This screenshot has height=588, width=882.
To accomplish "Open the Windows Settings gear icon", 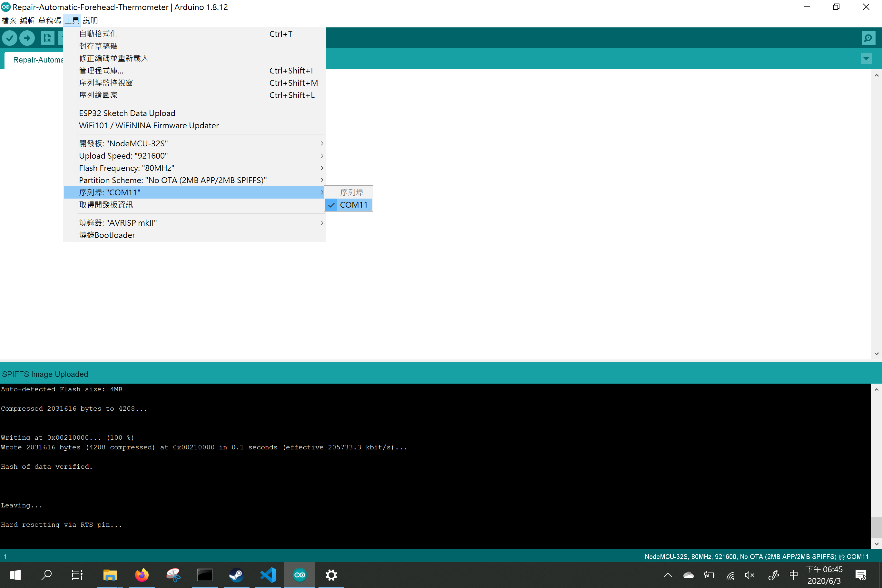I will (x=331, y=575).
